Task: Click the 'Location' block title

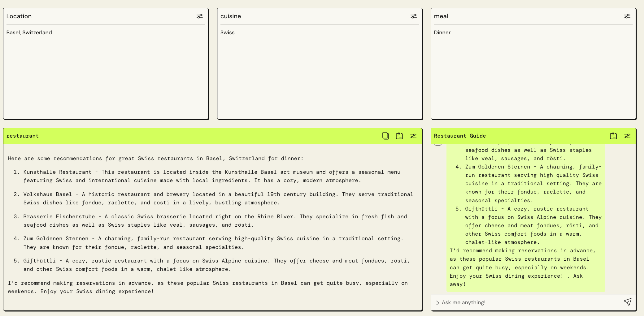Action: click(x=19, y=16)
